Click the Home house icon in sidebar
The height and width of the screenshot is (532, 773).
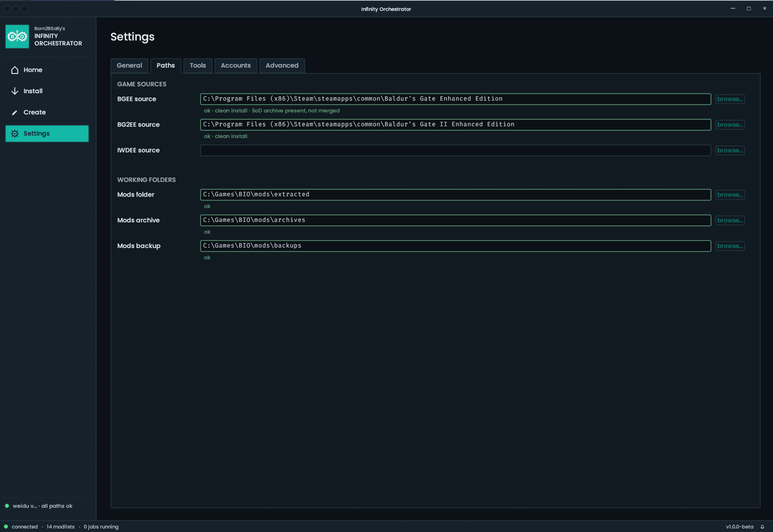pyautogui.click(x=14, y=70)
